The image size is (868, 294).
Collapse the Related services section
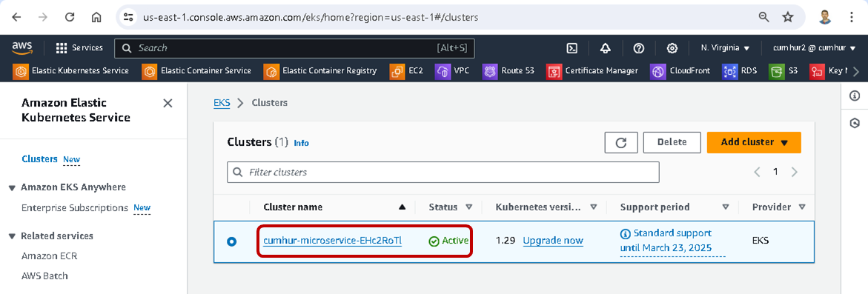[12, 236]
